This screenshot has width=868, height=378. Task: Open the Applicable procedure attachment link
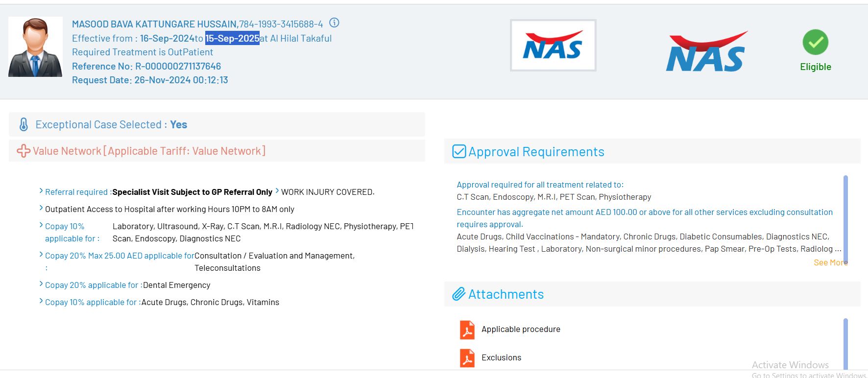pyautogui.click(x=521, y=329)
